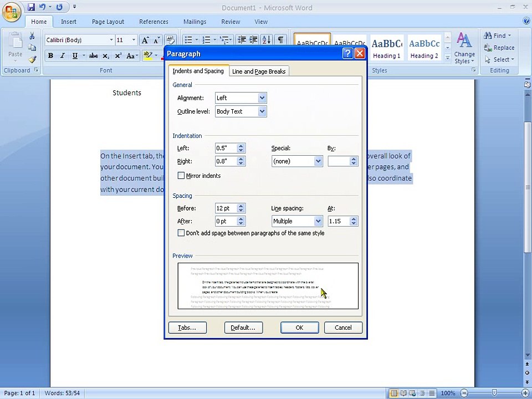Apply text highlight color

(148, 55)
